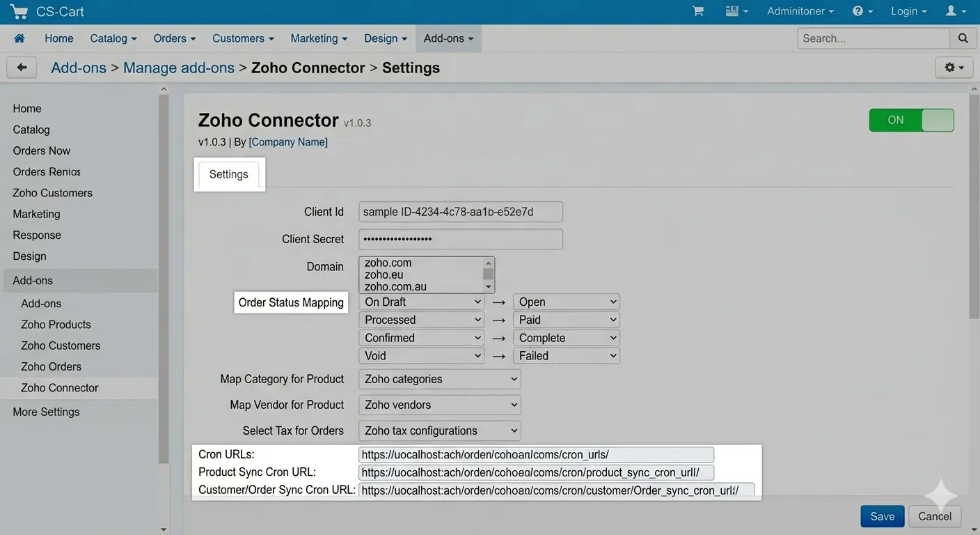Click Manage add-ons breadcrumb link
The width and height of the screenshot is (980, 535).
point(179,68)
